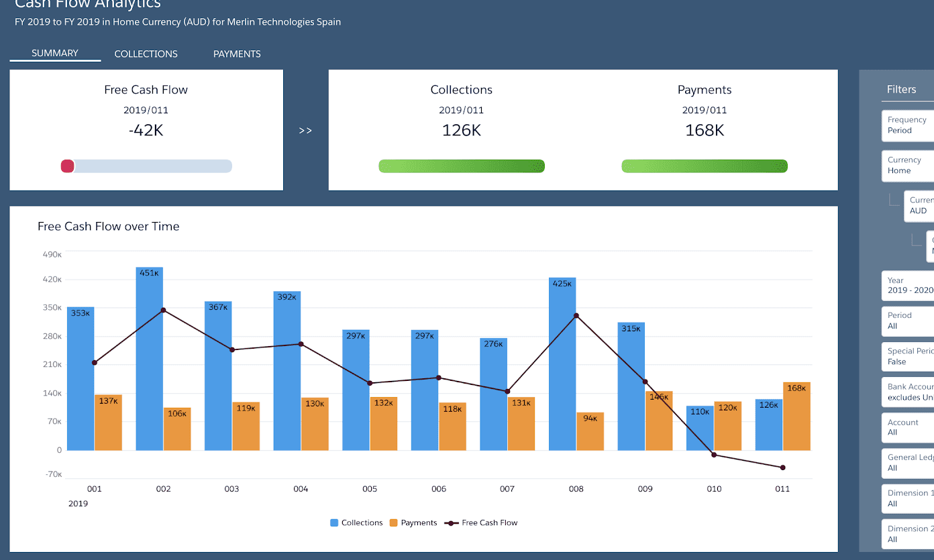Expand the KPI cards using the >> arrow
Image resolution: width=934 pixels, height=560 pixels.
tap(305, 130)
